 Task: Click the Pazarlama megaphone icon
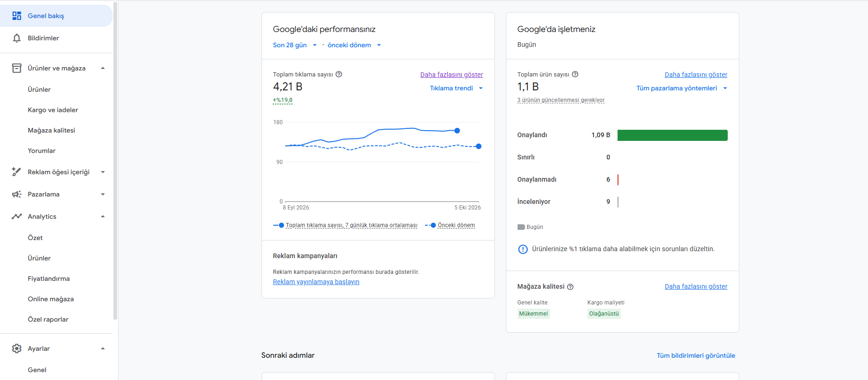pos(17,194)
